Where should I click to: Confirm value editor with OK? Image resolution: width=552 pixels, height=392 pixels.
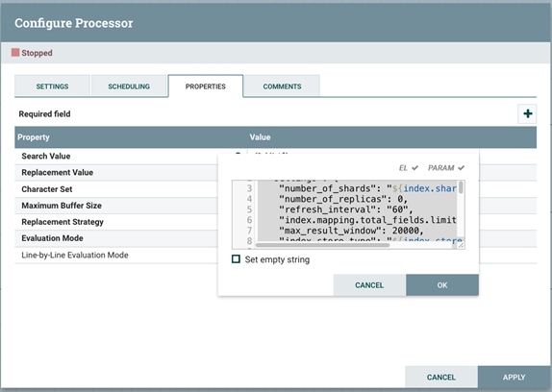click(442, 284)
